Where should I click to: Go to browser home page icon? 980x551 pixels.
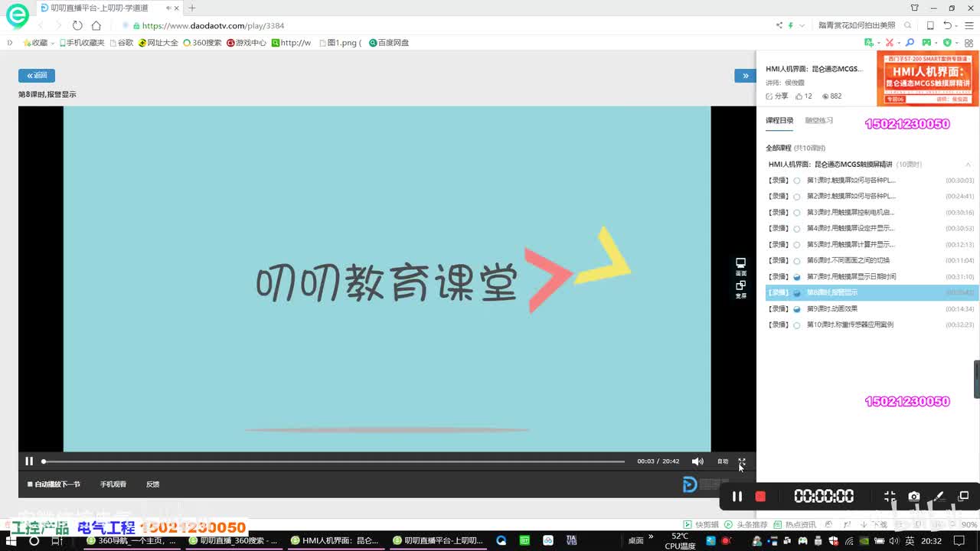pos(96,25)
